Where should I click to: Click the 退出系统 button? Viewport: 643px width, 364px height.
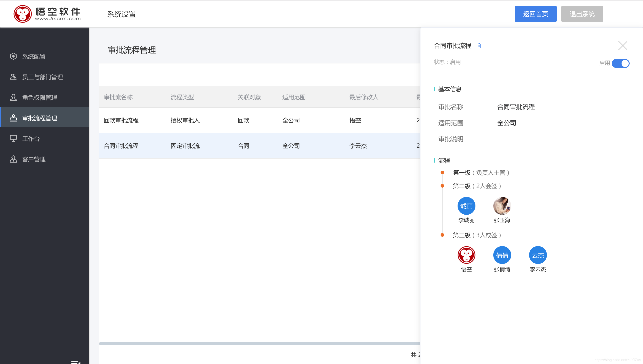pyautogui.click(x=582, y=14)
